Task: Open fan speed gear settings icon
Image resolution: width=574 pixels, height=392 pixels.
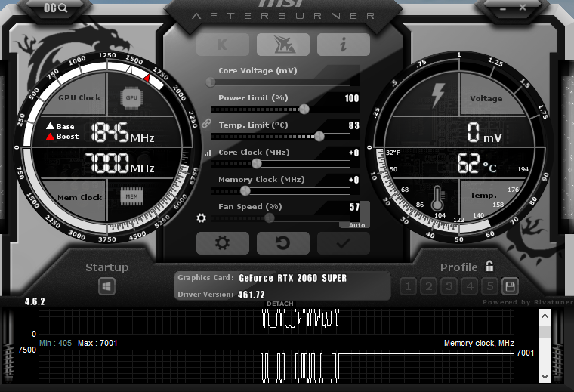Action: 202,218
